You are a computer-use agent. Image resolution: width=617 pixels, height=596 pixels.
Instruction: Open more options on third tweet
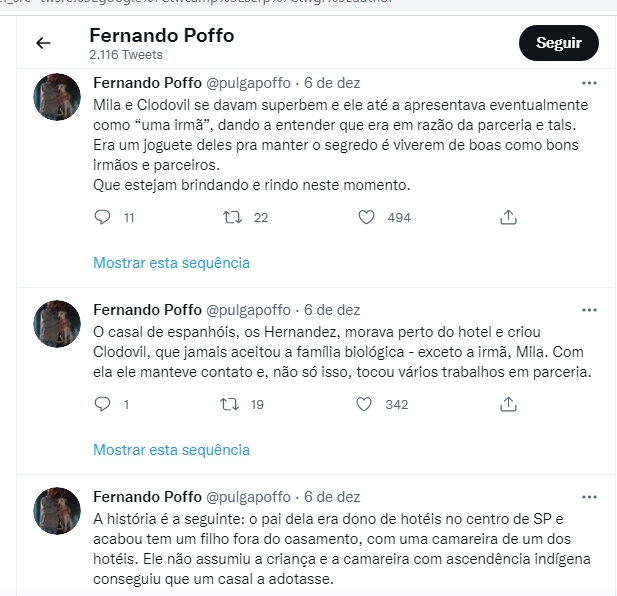(x=589, y=497)
